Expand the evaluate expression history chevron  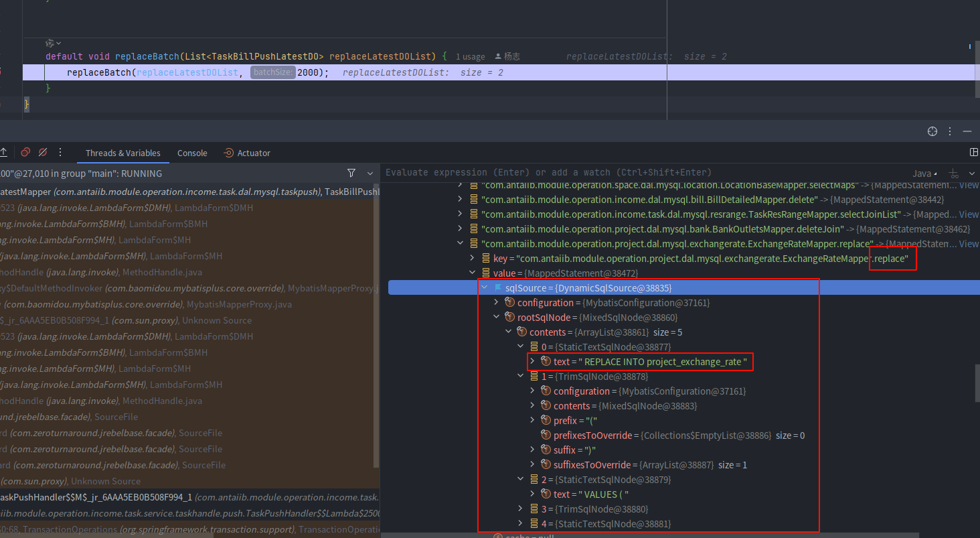tap(972, 174)
